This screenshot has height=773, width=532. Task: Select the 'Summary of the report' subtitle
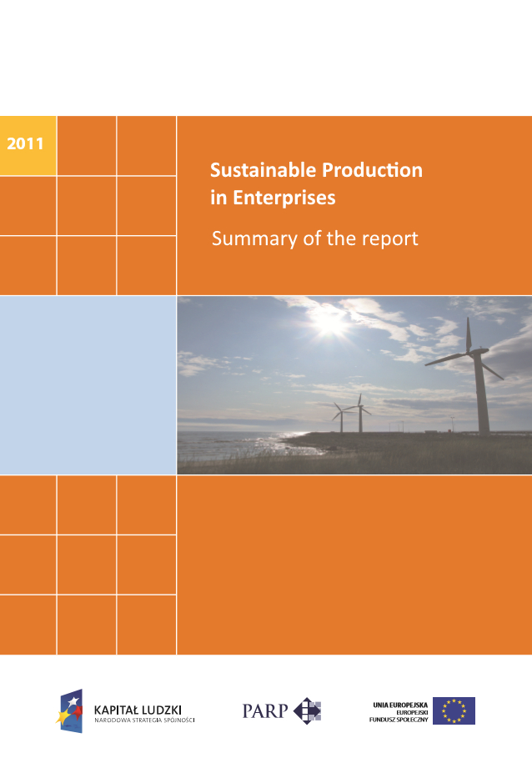pyautogui.click(x=314, y=238)
